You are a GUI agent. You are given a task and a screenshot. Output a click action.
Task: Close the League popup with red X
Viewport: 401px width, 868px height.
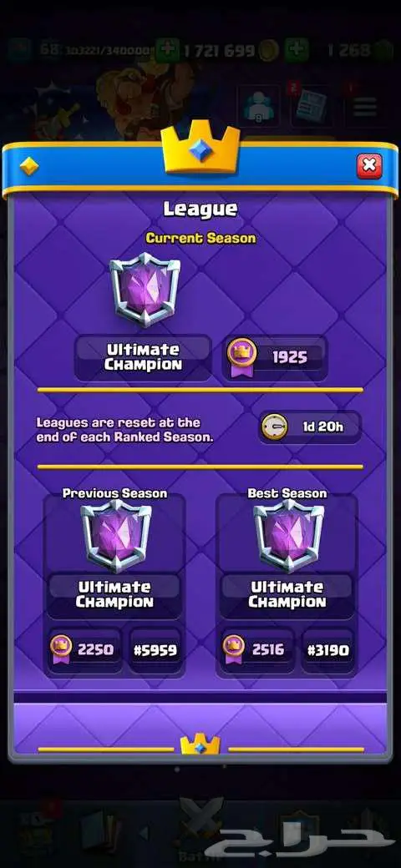369,165
